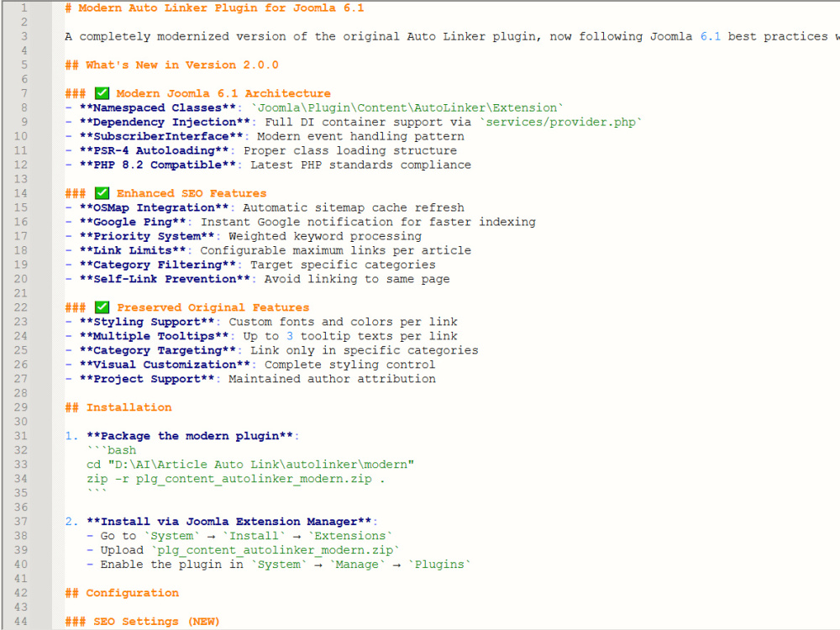
Task: Click the code word 'Extensions' on line 38
Action: [x=349, y=536]
